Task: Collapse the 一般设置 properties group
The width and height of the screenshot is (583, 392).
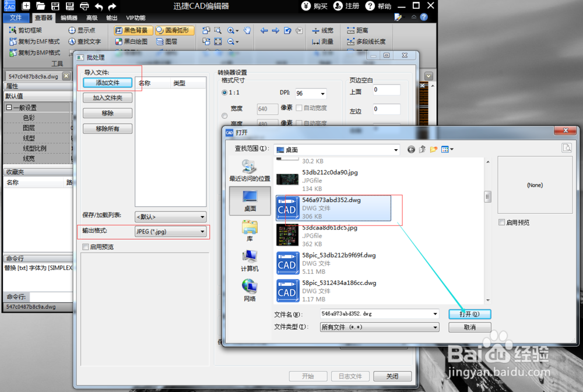Action: pos(9,108)
